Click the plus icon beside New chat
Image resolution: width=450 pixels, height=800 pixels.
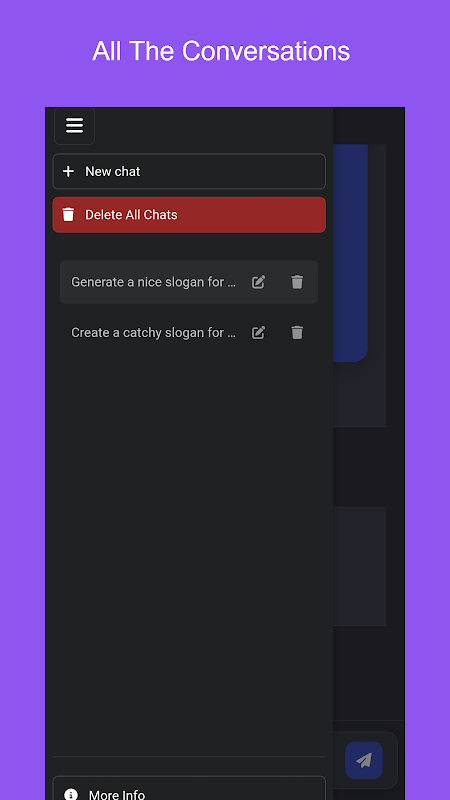tap(68, 171)
